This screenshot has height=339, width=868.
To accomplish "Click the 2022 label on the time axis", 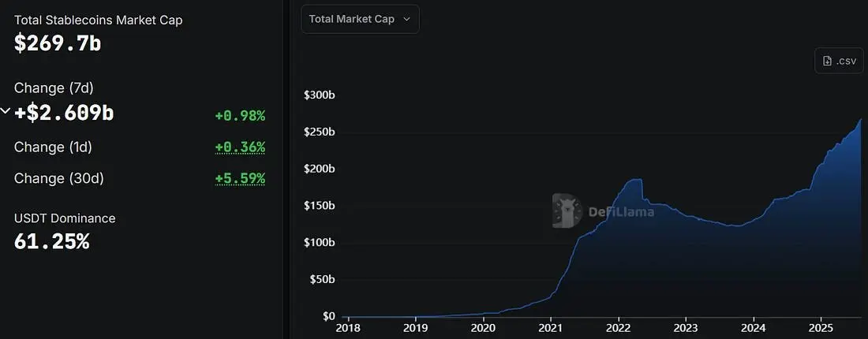I will click(x=619, y=327).
